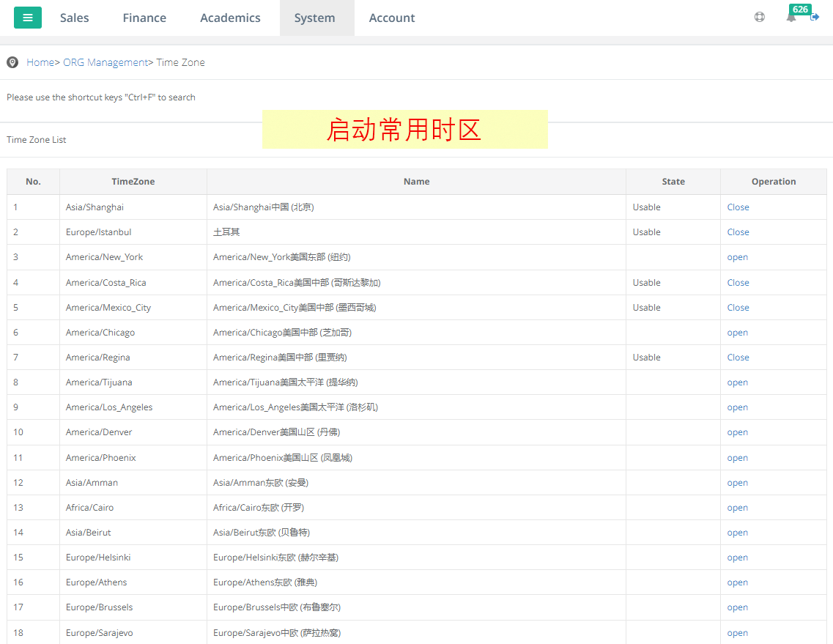The height and width of the screenshot is (644, 833).
Task: Close the America/Costa_Rica time zone
Action: (x=738, y=283)
